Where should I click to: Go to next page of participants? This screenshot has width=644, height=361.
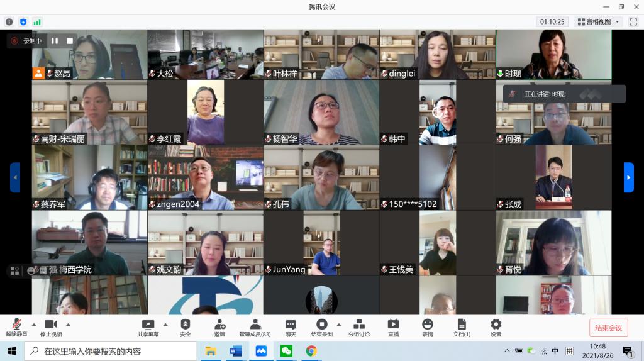coord(628,177)
